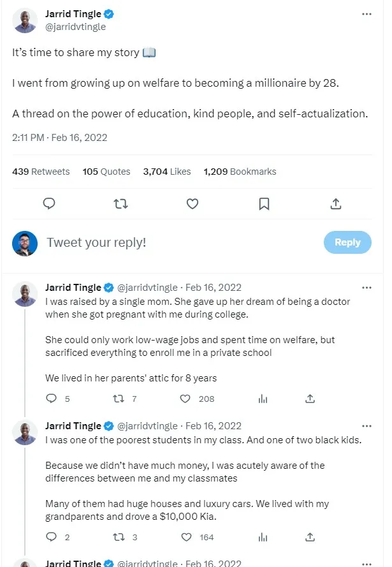Image resolution: width=392 pixels, height=567 pixels.
Task: Like the 'poorest students' thread tweet
Action: point(186,537)
